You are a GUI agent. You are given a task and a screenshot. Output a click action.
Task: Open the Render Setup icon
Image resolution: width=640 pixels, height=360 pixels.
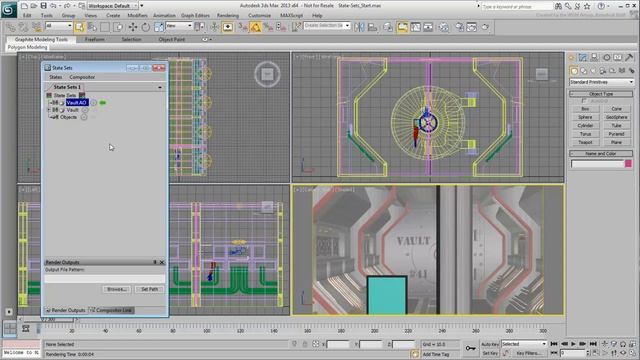460,27
